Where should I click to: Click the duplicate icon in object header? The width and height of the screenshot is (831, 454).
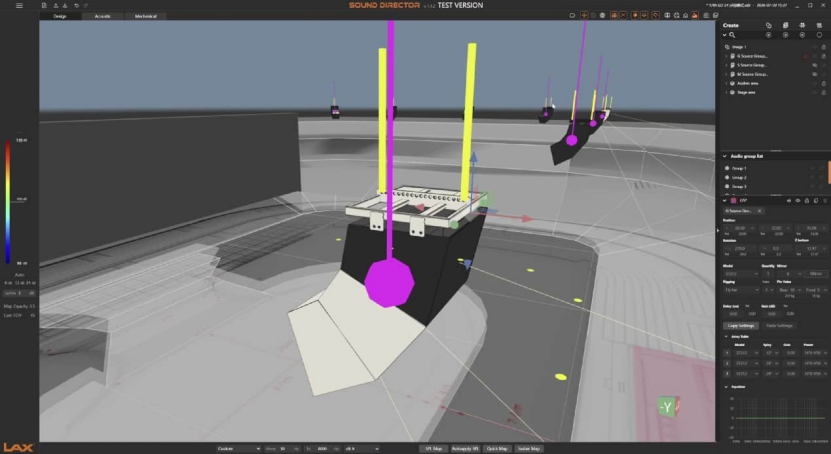pyautogui.click(x=816, y=201)
